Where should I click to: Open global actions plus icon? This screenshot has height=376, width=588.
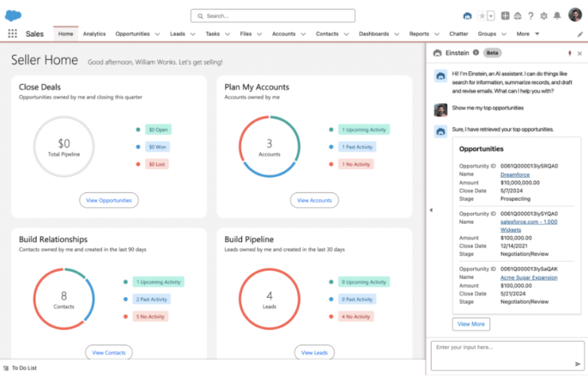(505, 15)
